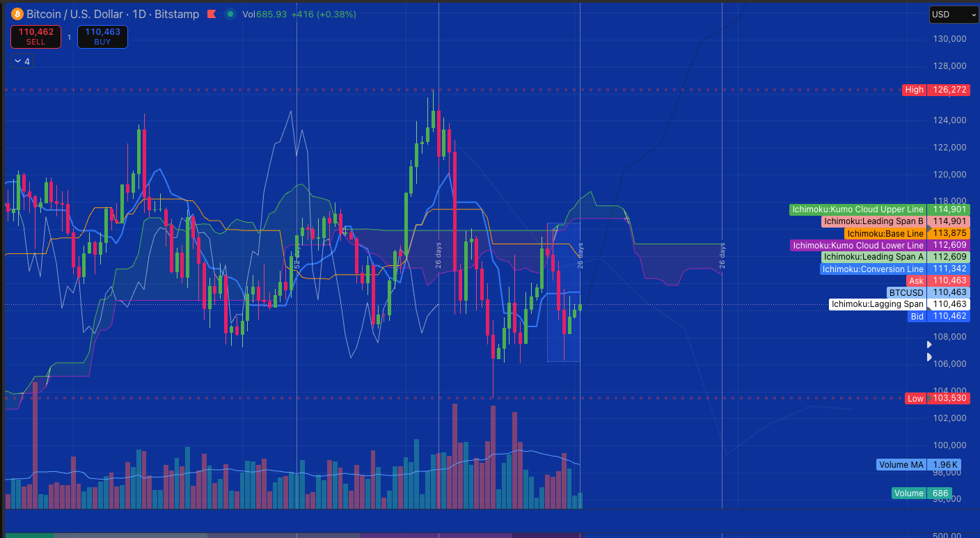The image size is (980, 538).
Task: Click the Low price value 103,530
Action: click(x=948, y=399)
